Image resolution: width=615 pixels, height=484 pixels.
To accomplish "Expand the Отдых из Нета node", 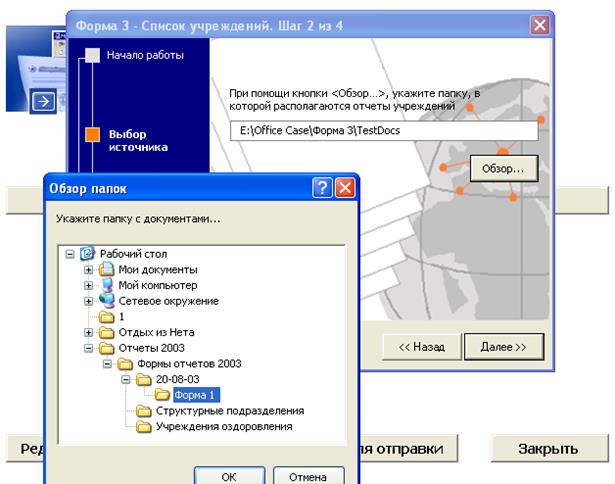I will click(x=89, y=333).
